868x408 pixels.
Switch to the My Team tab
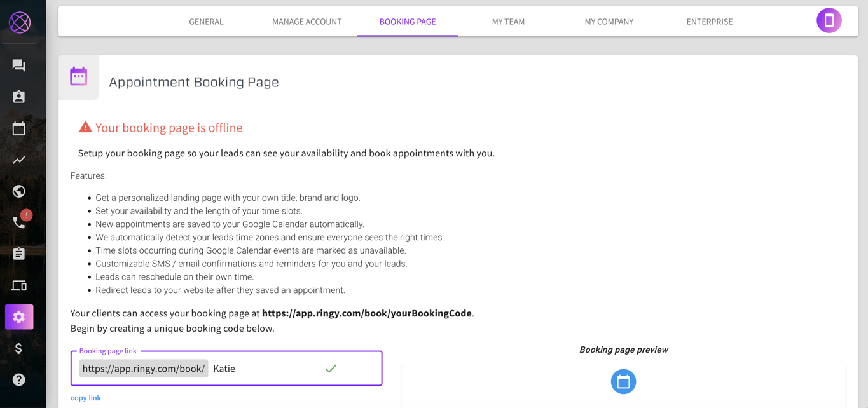click(508, 21)
